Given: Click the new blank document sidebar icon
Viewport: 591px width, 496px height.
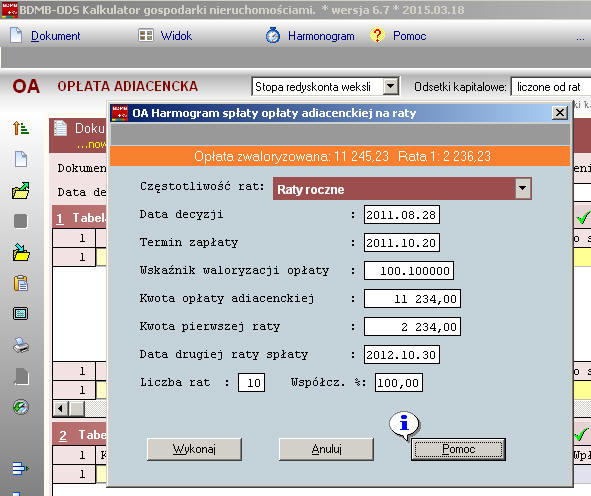Looking at the screenshot, I should click(x=21, y=159).
